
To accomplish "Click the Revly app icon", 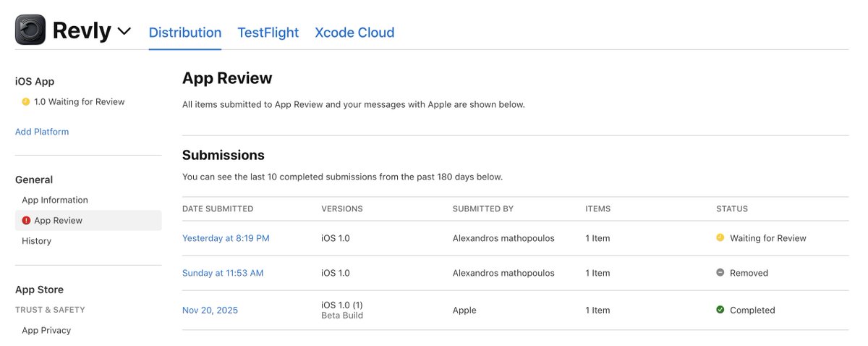I will pos(30,30).
